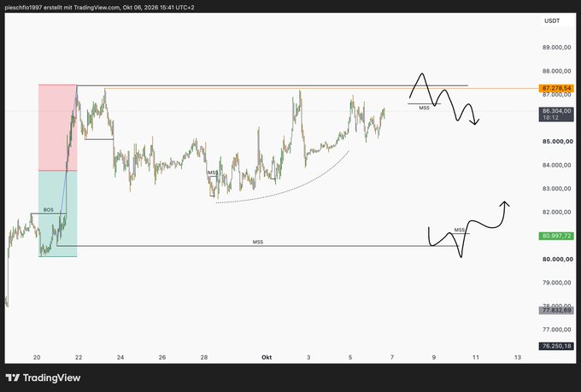
Task: Click the date label 22 on the time axis
Action: coord(79,358)
